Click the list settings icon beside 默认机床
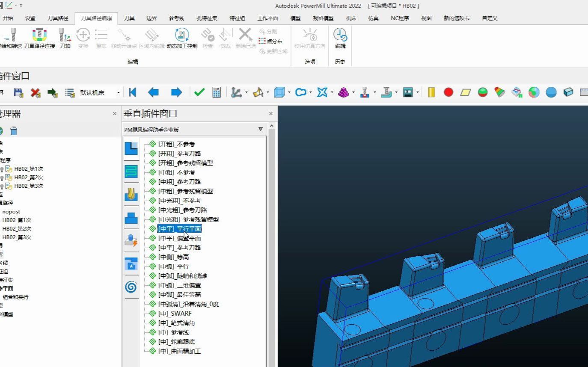Viewport: 588px width, 367px height. point(69,92)
